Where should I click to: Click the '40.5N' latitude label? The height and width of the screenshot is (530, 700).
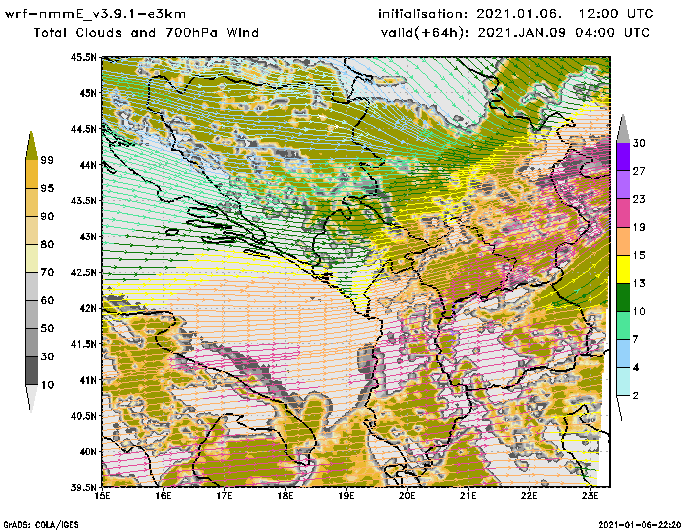pyautogui.click(x=83, y=416)
